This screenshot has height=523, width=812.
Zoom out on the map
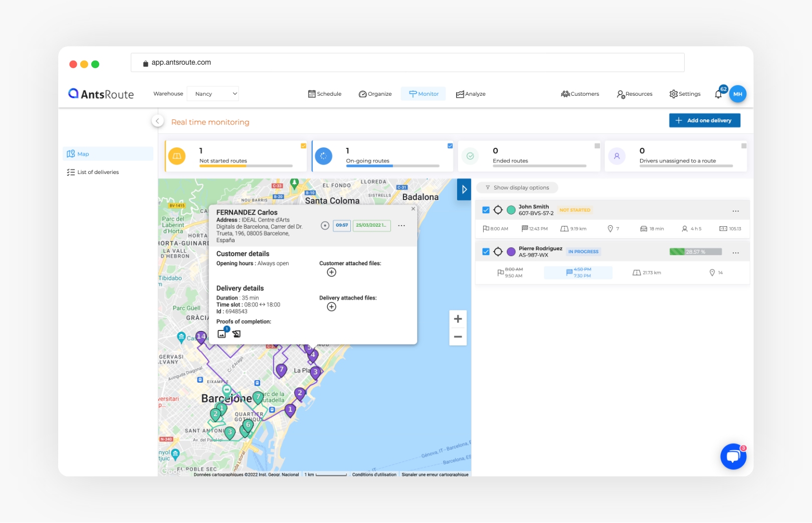tap(458, 337)
